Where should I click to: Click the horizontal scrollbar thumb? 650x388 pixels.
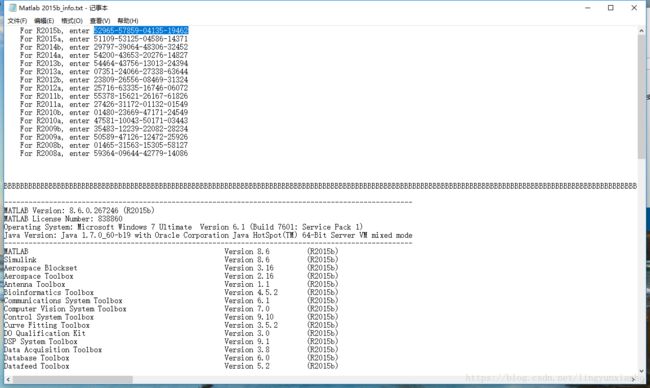[73, 379]
